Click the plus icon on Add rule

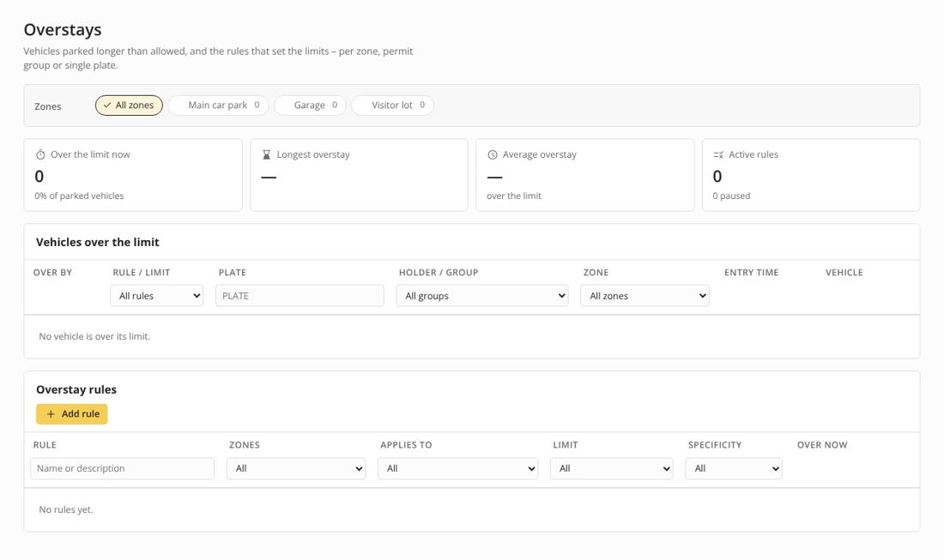(x=51, y=414)
